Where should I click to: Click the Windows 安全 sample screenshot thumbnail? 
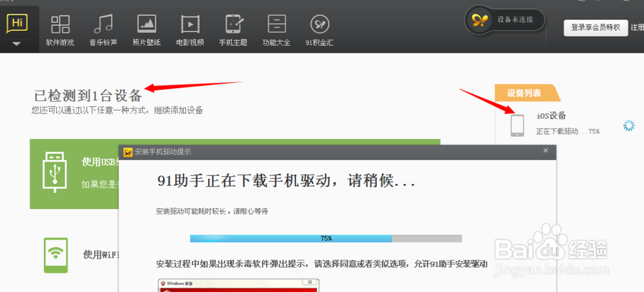click(239, 286)
